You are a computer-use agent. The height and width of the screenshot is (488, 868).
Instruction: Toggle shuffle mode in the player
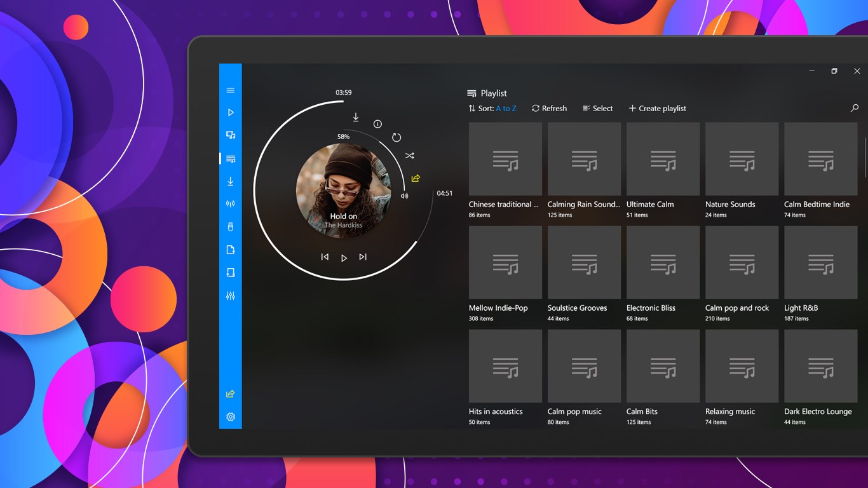tap(410, 156)
